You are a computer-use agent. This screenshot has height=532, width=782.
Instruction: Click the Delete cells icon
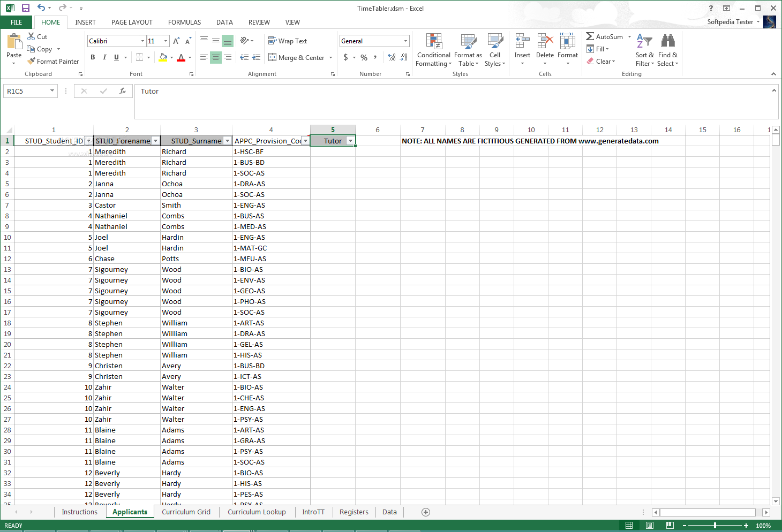click(x=545, y=41)
